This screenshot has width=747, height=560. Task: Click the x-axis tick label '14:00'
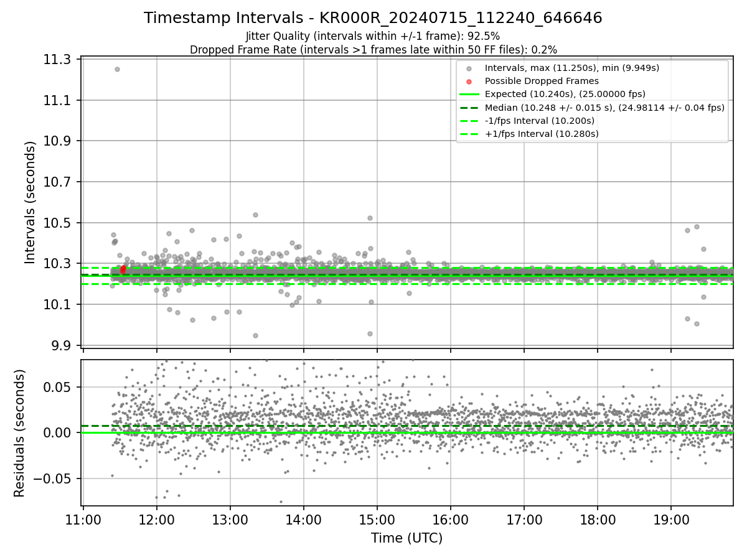point(304,519)
